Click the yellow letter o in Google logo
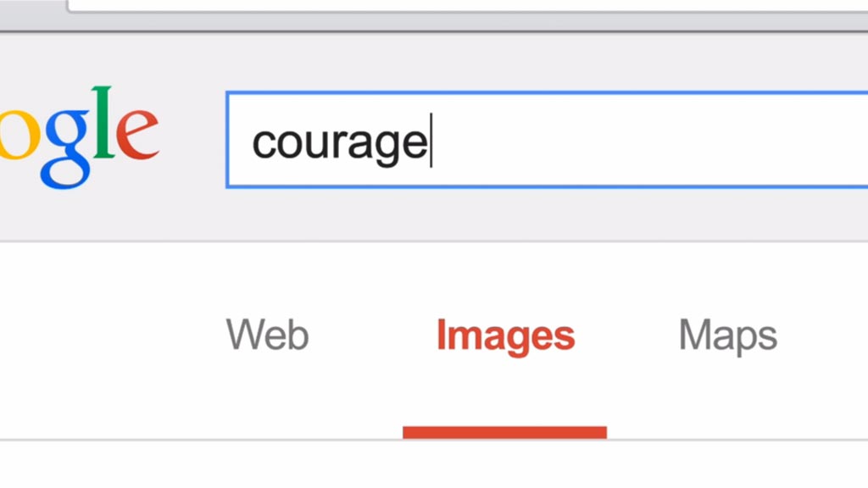Screen dimensions: 868x488 coord(19,135)
